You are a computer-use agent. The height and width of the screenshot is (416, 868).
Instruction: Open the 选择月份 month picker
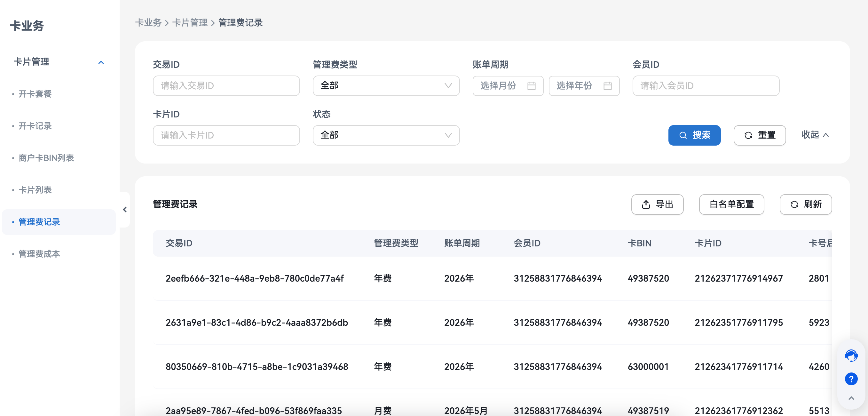pyautogui.click(x=508, y=86)
